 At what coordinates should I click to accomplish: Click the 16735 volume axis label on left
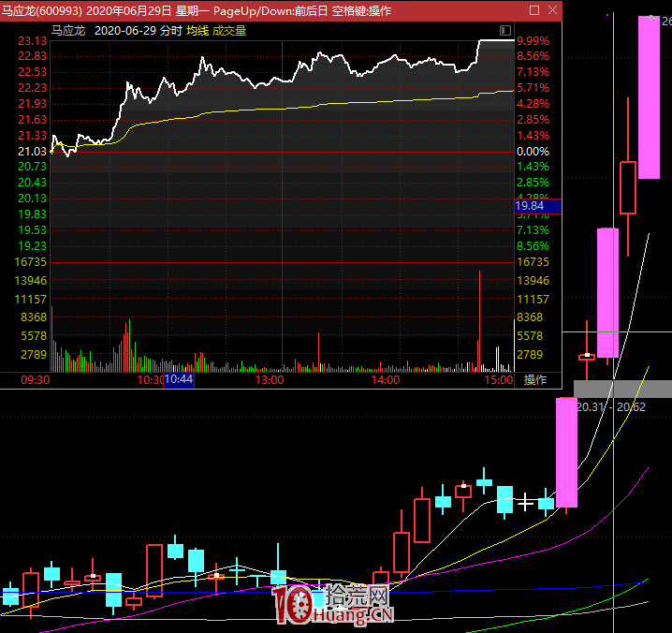tap(31, 262)
